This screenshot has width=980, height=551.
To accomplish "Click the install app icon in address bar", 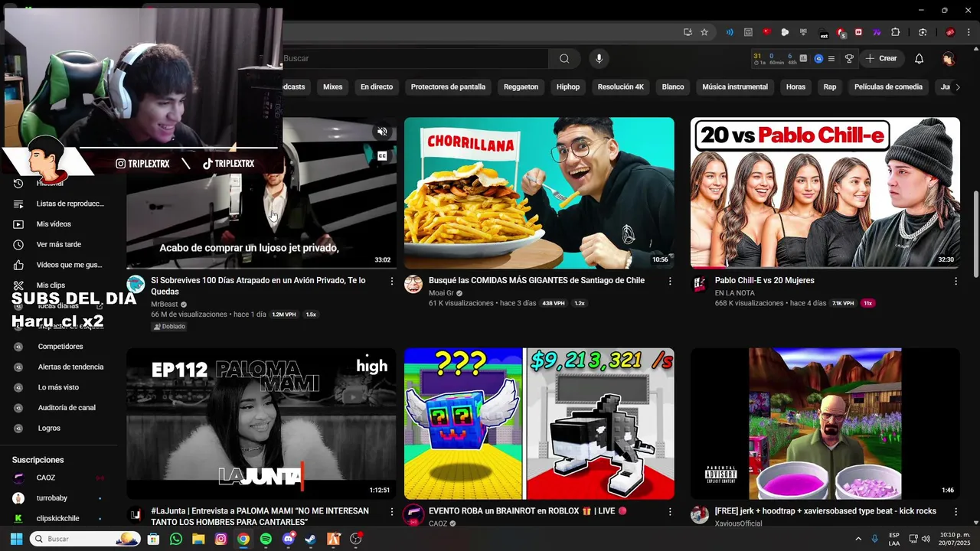I will [688, 32].
